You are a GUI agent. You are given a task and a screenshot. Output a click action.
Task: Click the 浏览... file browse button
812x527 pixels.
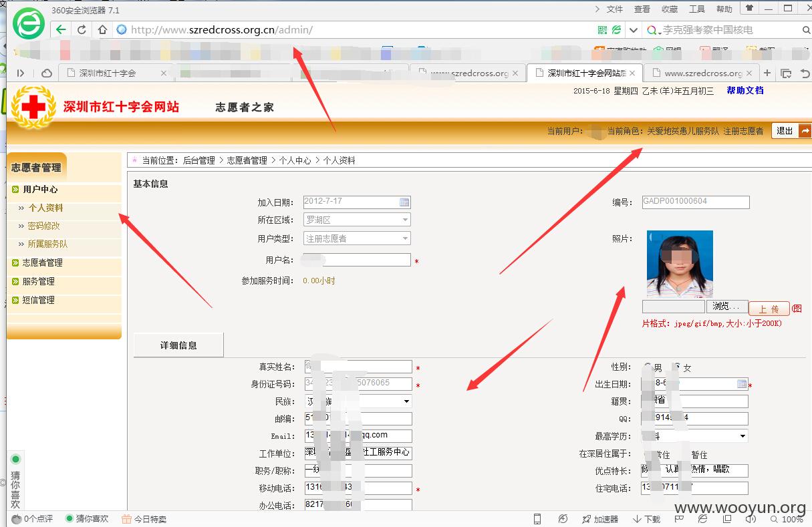click(726, 307)
